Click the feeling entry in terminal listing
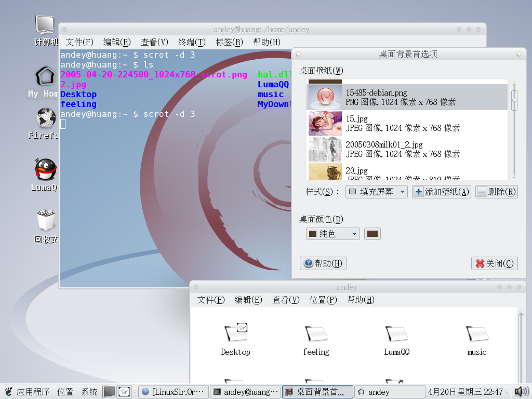Viewport: 532px width, 399px height. click(78, 104)
